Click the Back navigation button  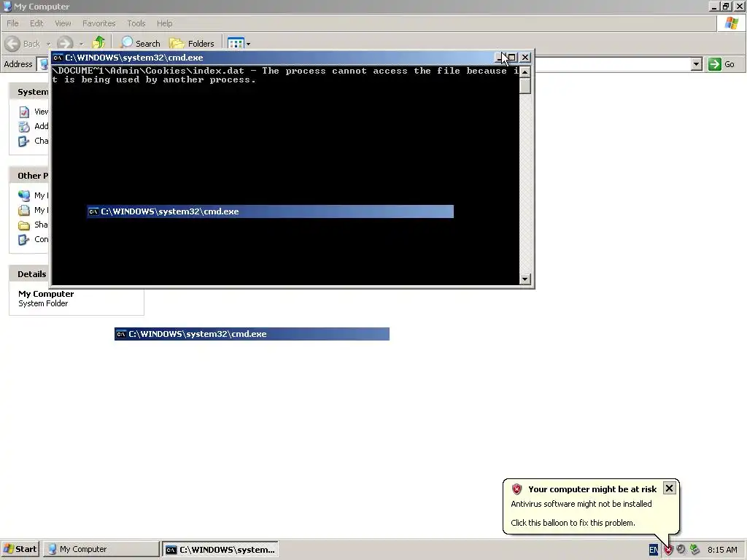coord(23,43)
